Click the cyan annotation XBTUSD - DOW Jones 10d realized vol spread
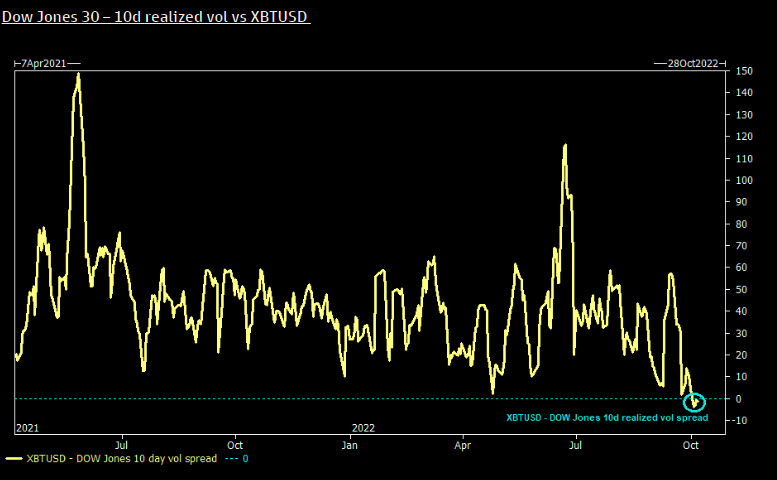Screen dimensions: 777x480 (607, 418)
